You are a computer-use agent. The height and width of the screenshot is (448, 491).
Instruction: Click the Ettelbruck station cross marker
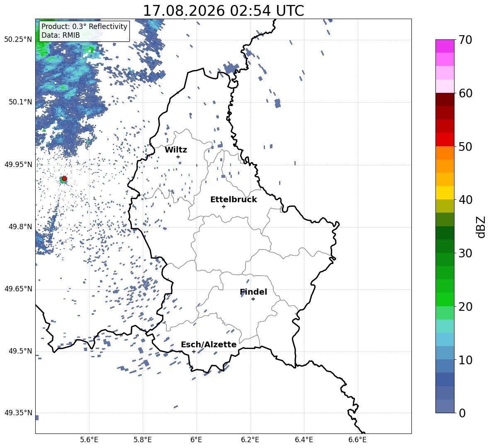[224, 206]
